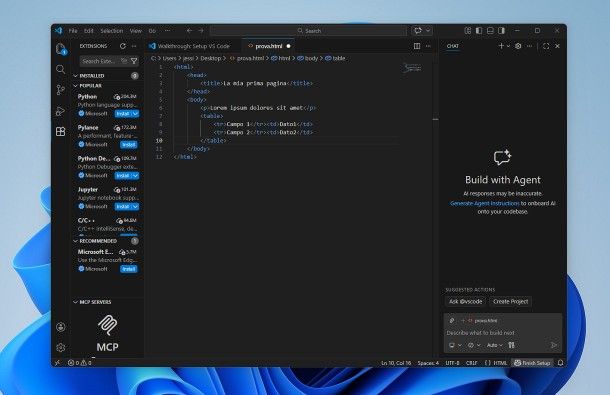This screenshot has width=610, height=395.
Task: Open the View menu
Action: point(135,30)
